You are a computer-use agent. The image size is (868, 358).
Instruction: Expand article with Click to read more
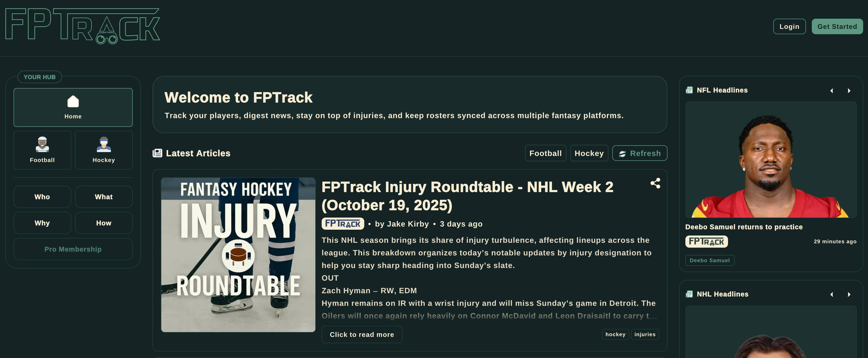pos(362,334)
